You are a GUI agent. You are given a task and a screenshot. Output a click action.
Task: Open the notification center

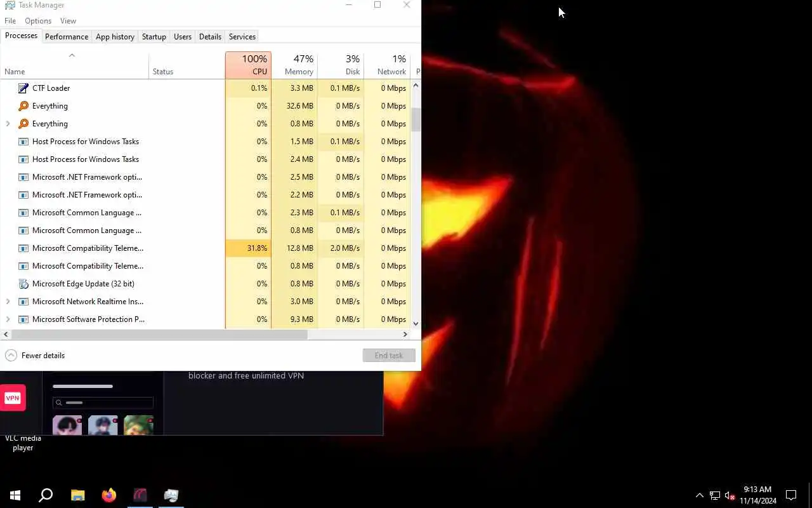pos(791,495)
